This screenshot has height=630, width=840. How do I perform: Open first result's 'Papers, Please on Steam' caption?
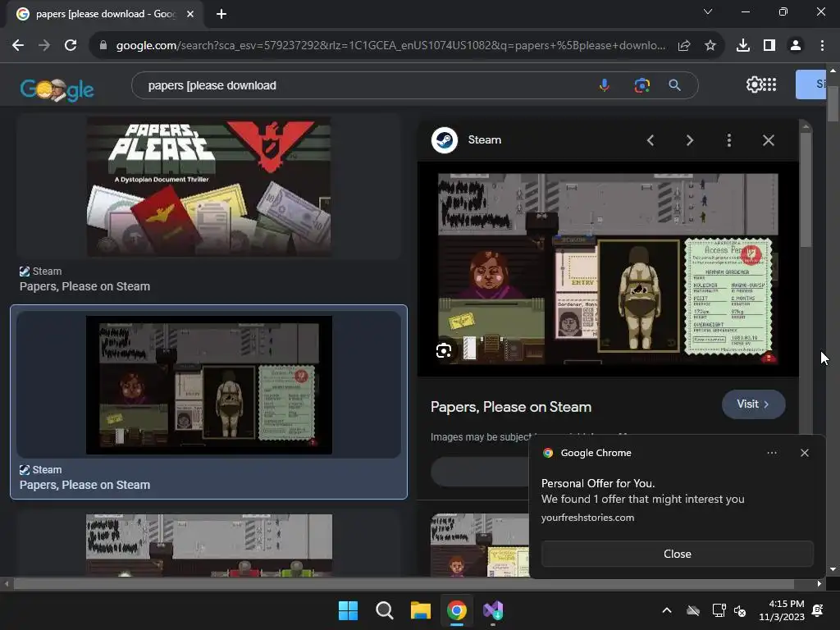(84, 286)
